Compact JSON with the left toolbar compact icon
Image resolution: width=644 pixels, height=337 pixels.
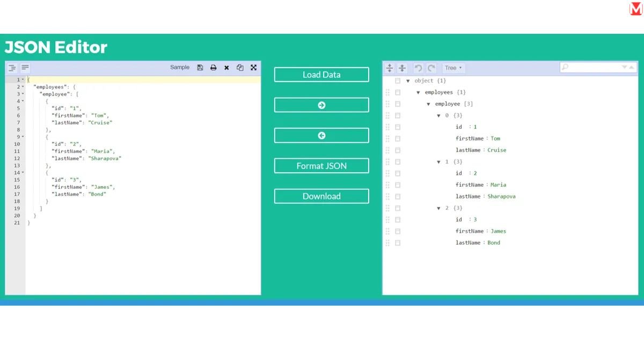25,68
